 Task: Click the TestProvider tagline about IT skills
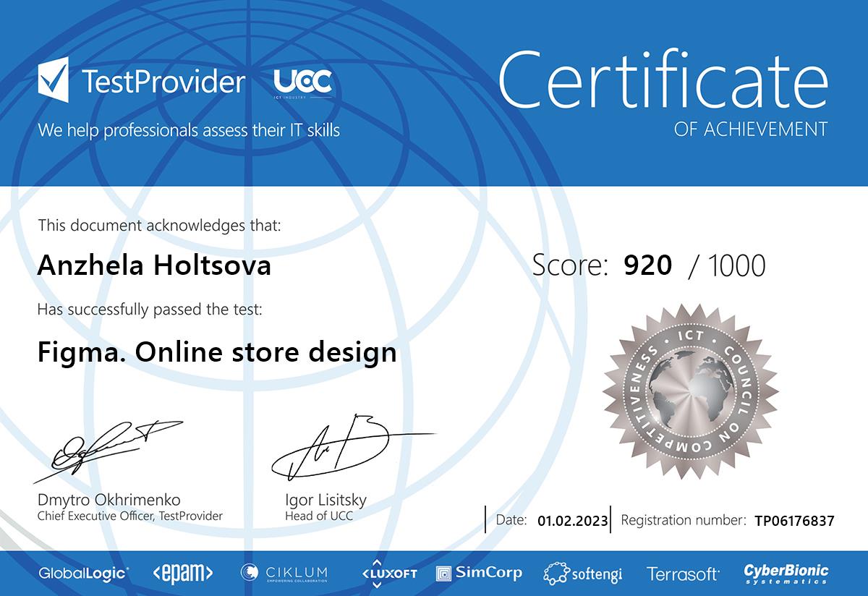click(189, 131)
